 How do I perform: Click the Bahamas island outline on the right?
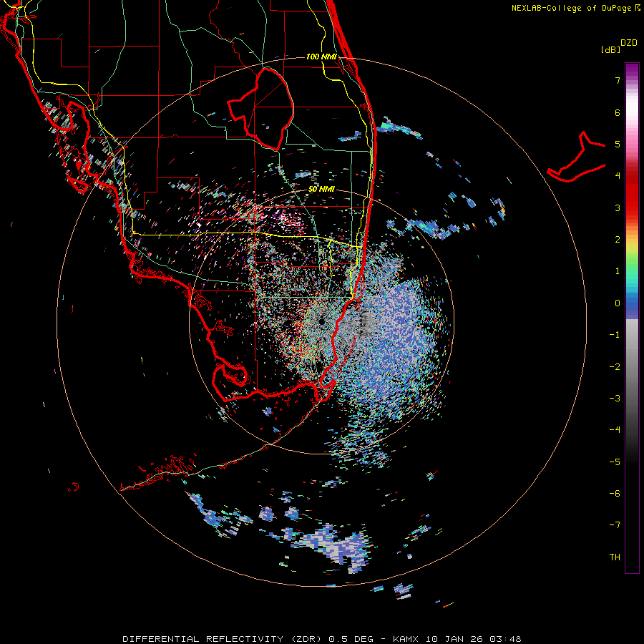point(576,157)
